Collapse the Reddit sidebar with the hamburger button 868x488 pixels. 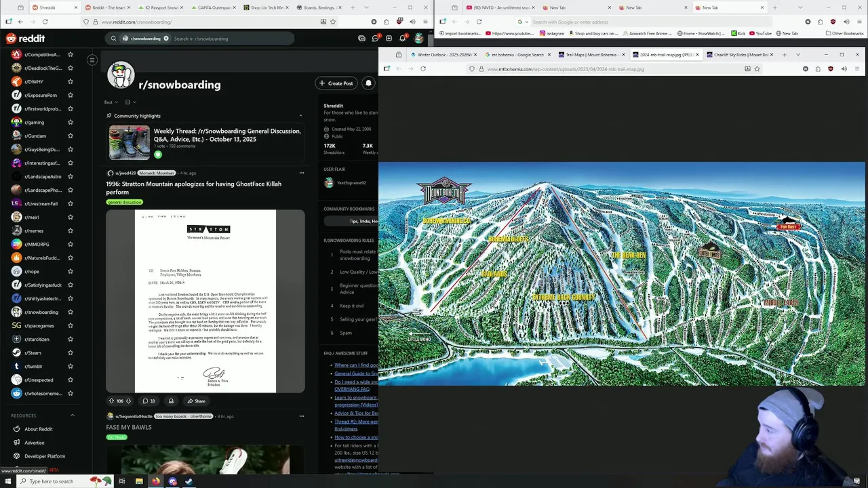(92, 60)
